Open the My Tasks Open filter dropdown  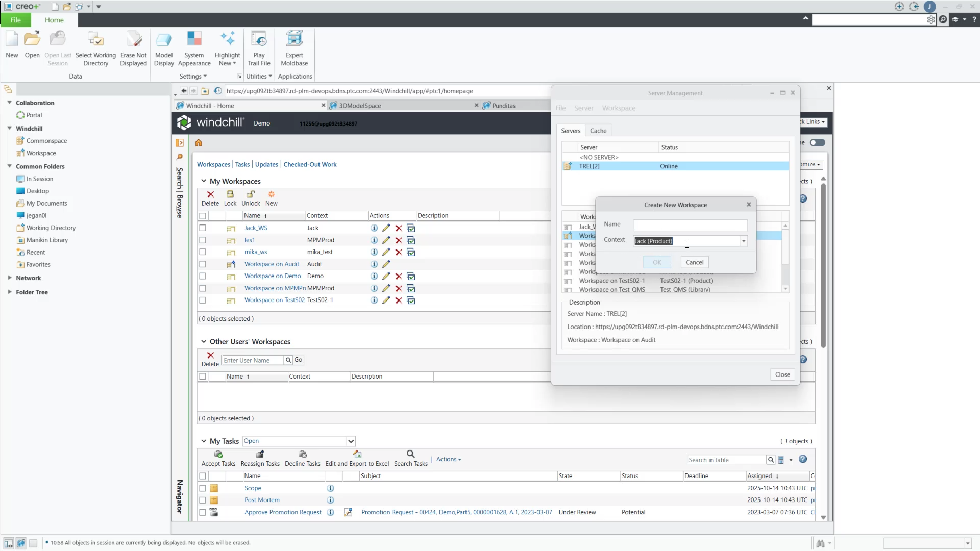pyautogui.click(x=351, y=441)
